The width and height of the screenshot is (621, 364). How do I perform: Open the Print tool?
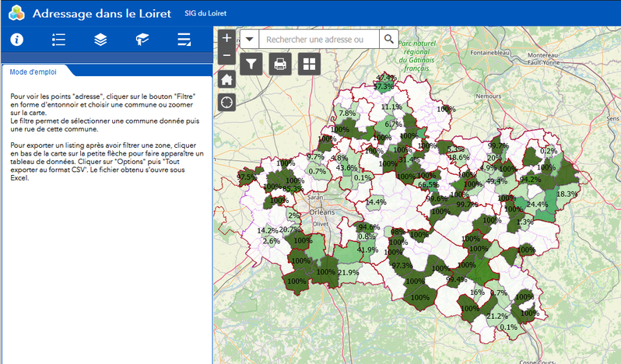(280, 65)
